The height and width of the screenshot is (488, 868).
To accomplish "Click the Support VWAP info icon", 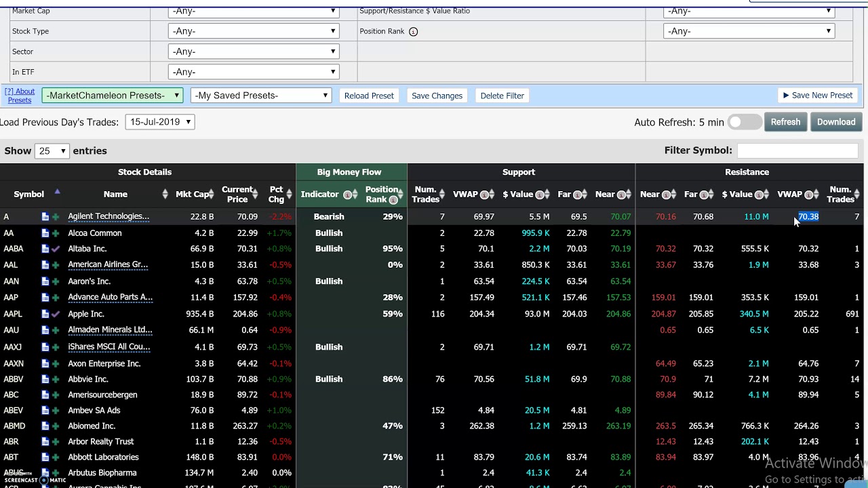I will (485, 195).
